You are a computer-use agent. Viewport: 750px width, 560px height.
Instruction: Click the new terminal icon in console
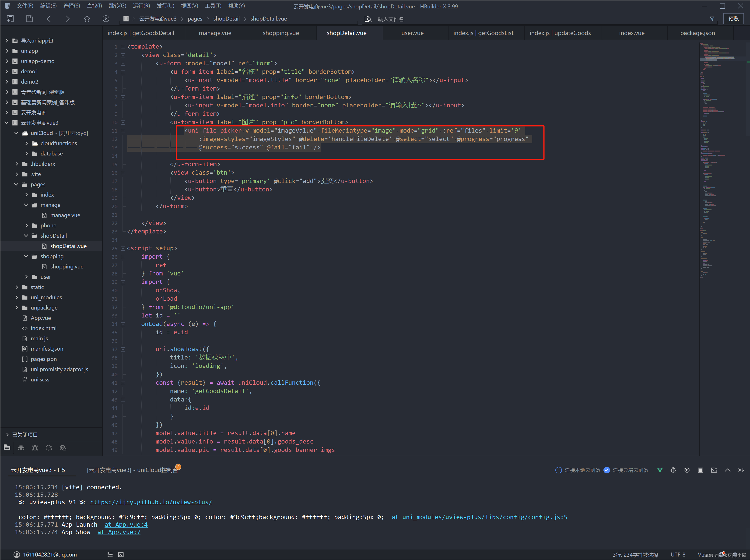pyautogui.click(x=714, y=470)
